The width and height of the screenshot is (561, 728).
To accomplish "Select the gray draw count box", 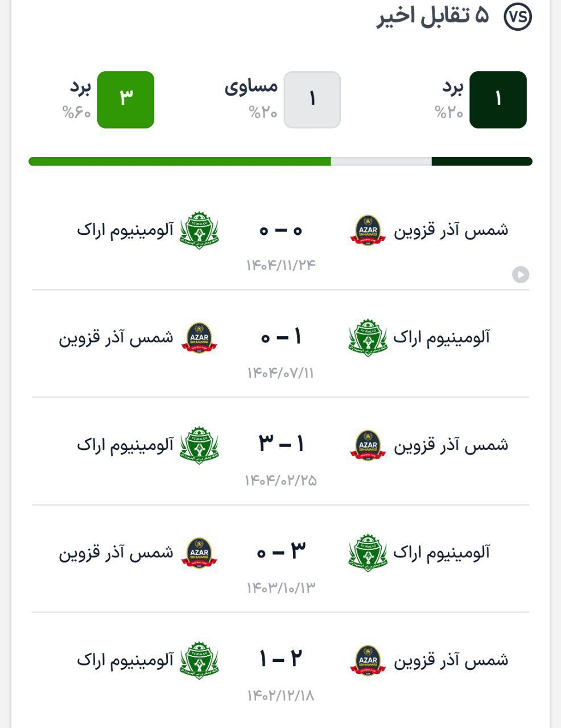I will (312, 100).
